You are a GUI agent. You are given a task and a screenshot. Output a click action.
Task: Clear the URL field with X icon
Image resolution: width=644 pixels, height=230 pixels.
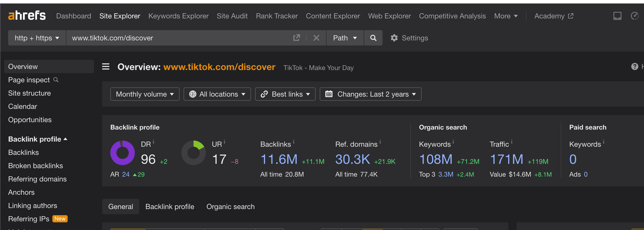pos(316,38)
